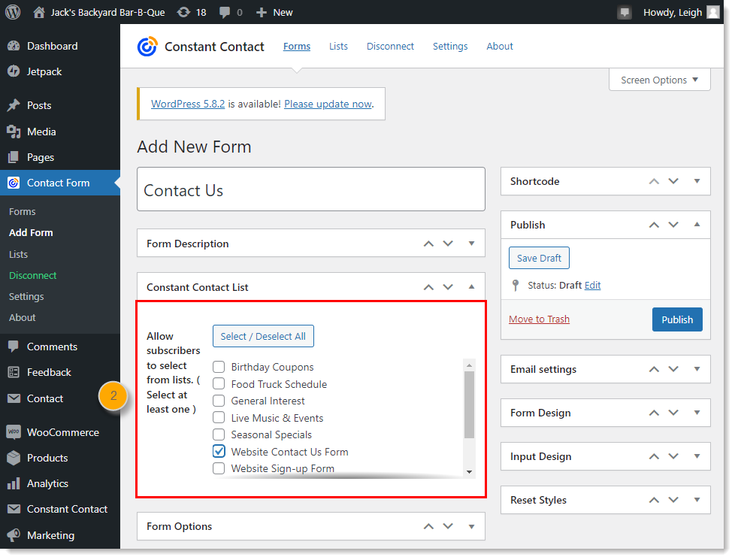Collapse the Constant Contact List panel
735x560 pixels.
(x=471, y=286)
